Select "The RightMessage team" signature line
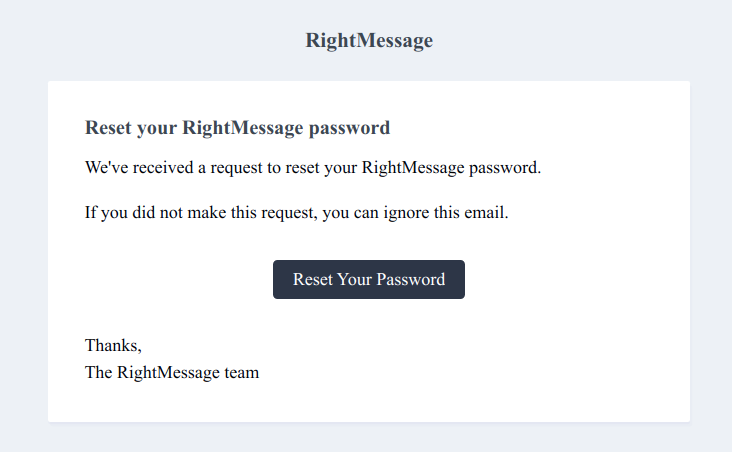 pos(172,373)
